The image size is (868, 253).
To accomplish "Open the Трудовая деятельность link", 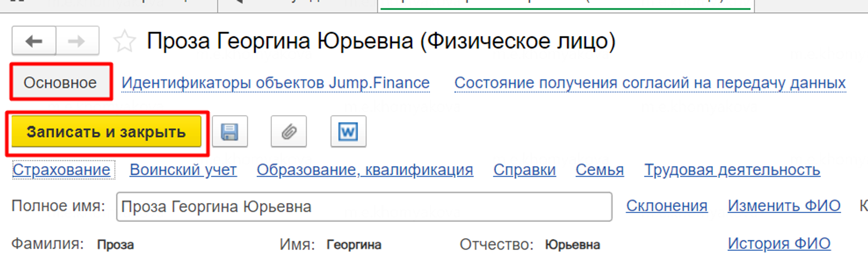I will click(732, 170).
